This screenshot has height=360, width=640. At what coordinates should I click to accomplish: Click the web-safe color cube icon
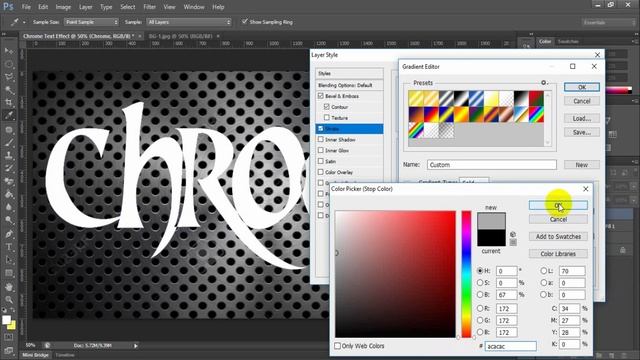pyautogui.click(x=513, y=234)
